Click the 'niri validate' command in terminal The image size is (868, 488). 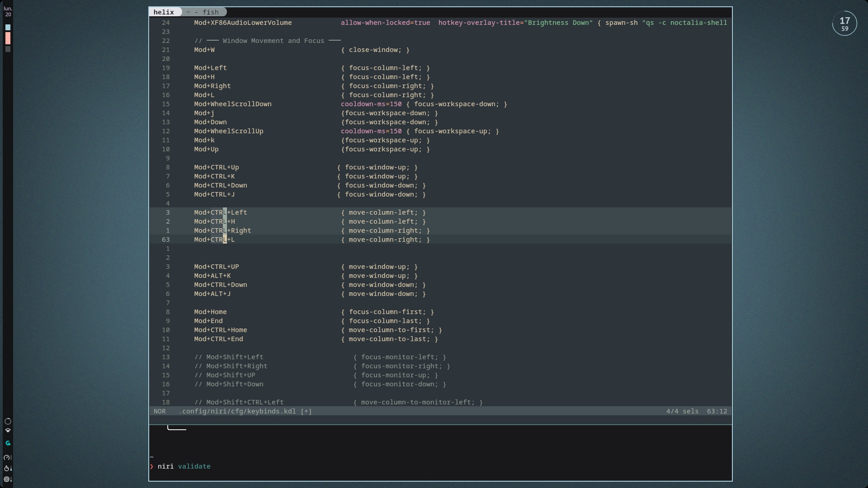coord(184,466)
